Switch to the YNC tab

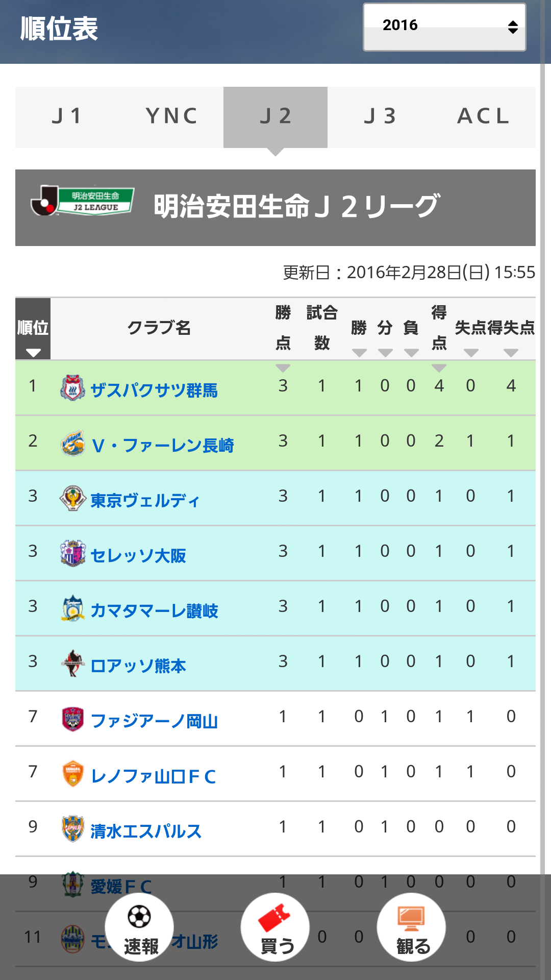point(171,117)
